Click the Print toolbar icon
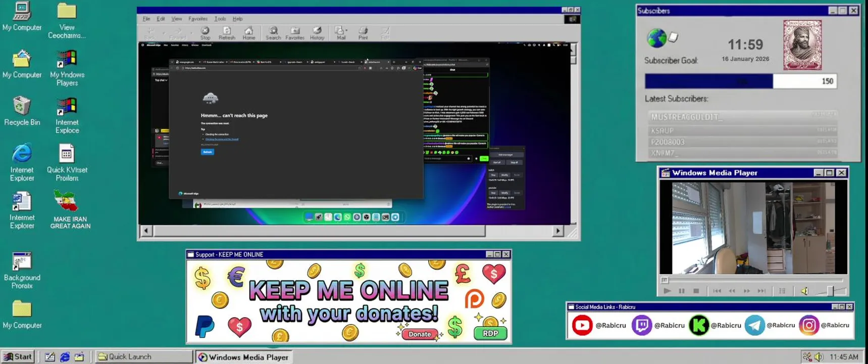Viewport: 868px width, 364px height. [x=363, y=33]
